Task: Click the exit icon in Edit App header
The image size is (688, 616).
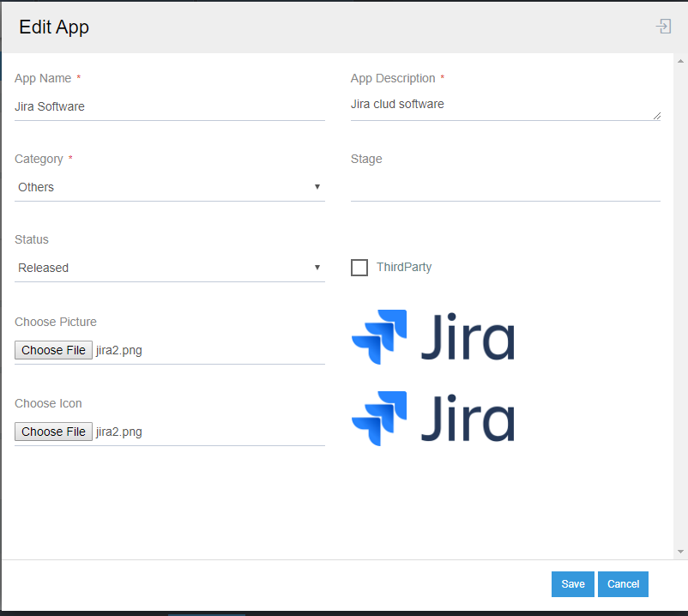Action: click(x=663, y=27)
